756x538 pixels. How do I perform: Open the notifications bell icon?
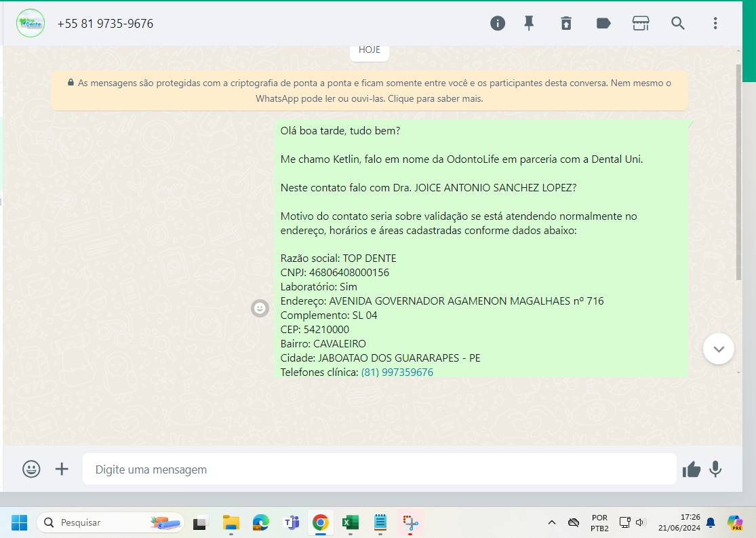[710, 522]
